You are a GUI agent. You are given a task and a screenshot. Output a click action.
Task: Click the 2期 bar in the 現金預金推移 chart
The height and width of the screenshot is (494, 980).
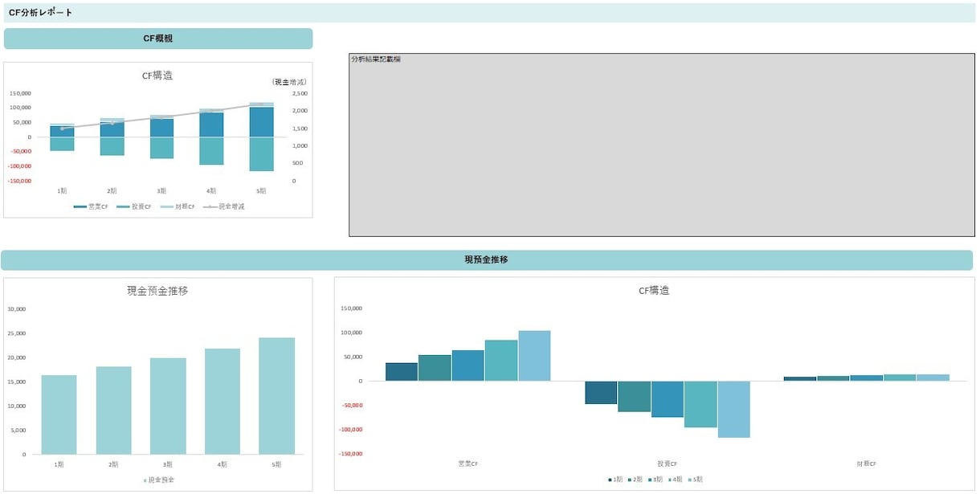point(114,410)
